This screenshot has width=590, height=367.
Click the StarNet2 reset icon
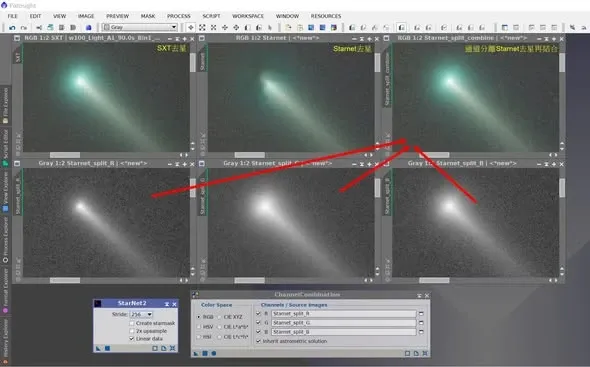point(172,349)
